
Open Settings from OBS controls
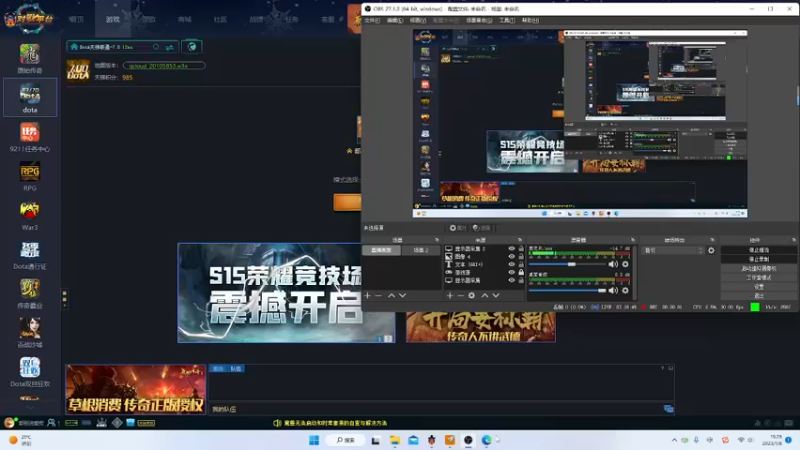click(x=759, y=287)
